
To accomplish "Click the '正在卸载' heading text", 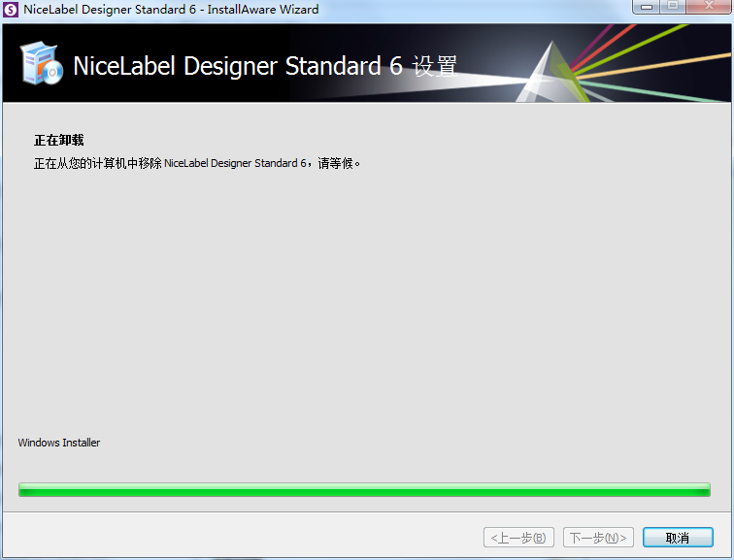I will (x=59, y=140).
